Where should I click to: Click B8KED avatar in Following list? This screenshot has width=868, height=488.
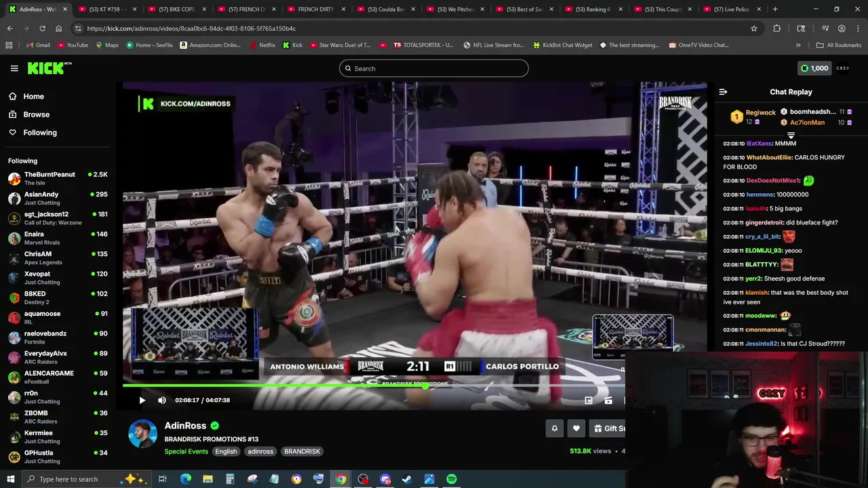[14, 298]
